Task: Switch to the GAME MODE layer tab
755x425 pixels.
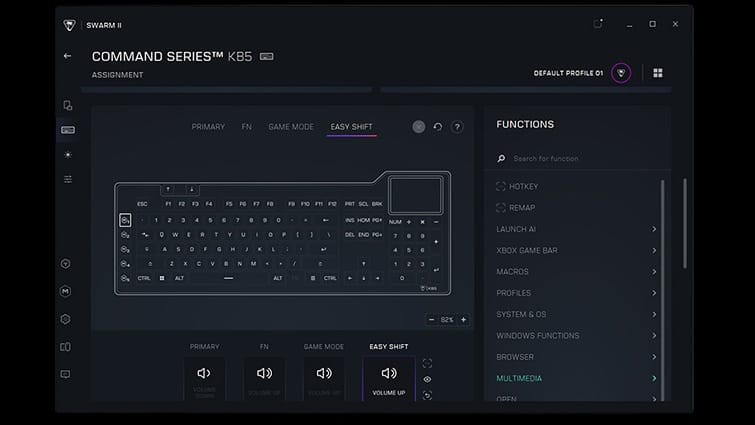Action: point(291,127)
